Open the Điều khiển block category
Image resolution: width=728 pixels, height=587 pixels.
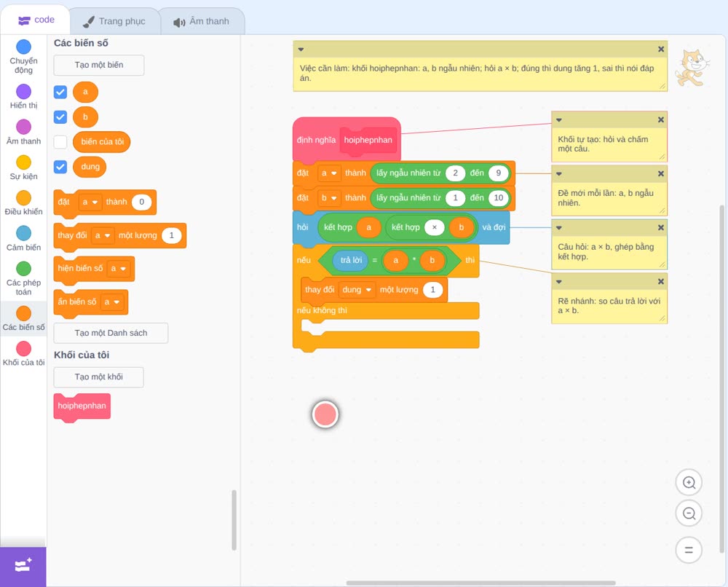pos(24,203)
